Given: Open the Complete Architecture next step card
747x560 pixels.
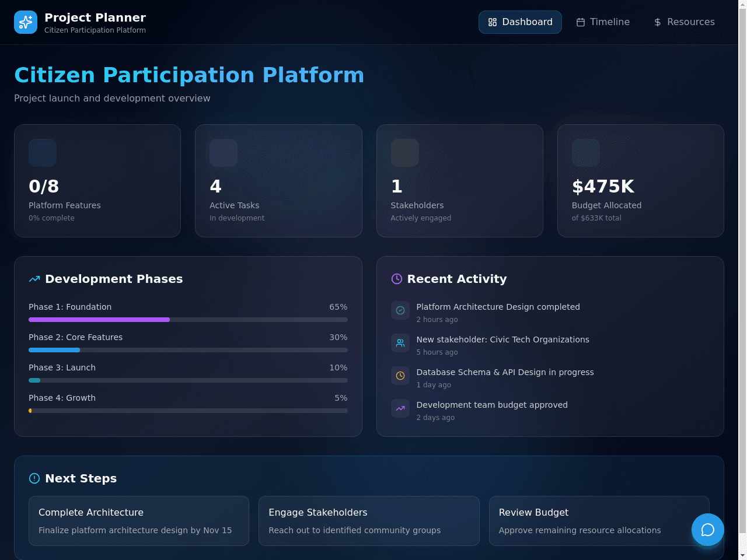Looking at the screenshot, I should tap(139, 521).
